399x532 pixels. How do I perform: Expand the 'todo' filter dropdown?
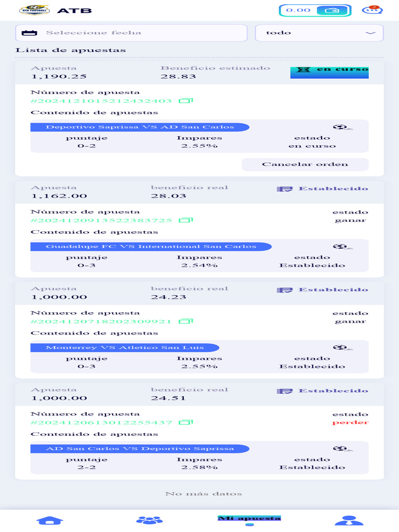[x=319, y=33]
